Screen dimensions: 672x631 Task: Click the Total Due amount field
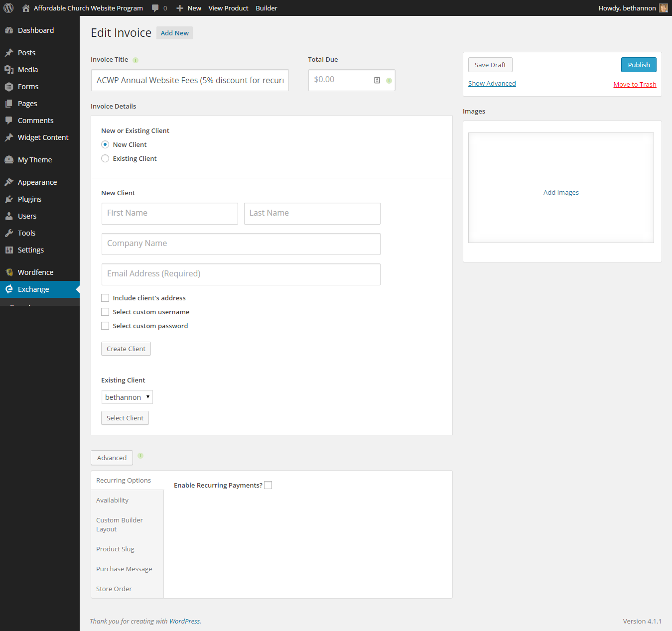[352, 80]
